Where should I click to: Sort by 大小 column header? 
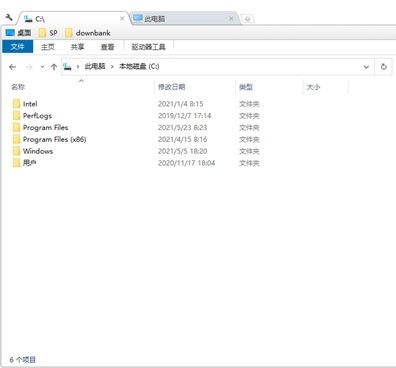(x=313, y=87)
